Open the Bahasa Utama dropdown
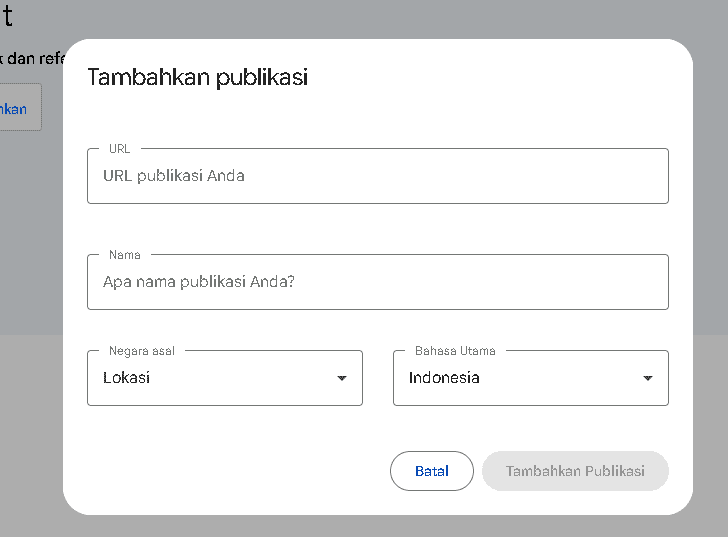The image size is (728, 537). tap(530, 378)
